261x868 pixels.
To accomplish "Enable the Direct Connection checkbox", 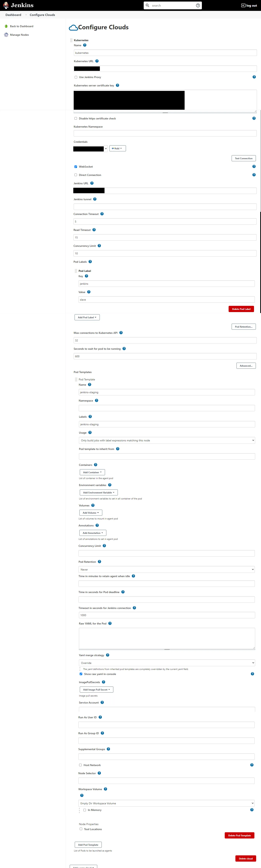I will pos(76,175).
